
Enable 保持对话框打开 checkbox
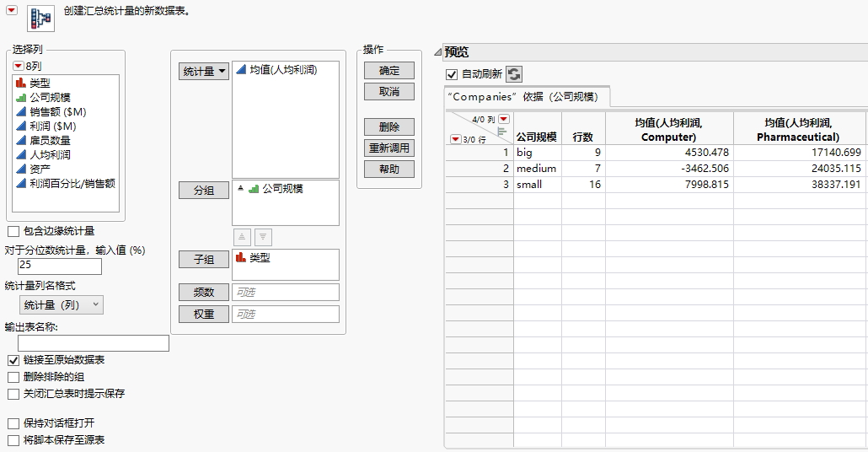[x=13, y=423]
